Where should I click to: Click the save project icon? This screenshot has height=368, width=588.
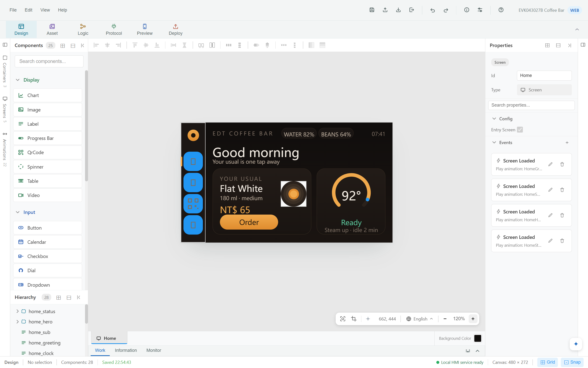372,10
